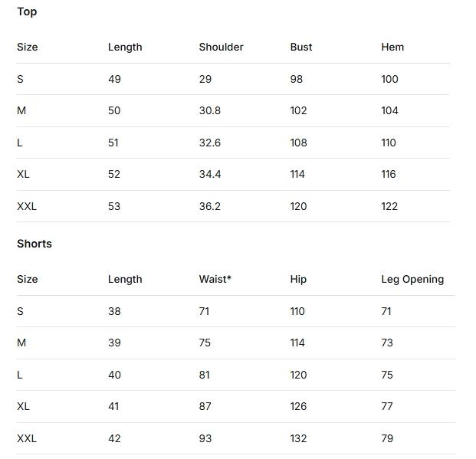This screenshot has width=476, height=459.
Task: Click the Waist* column header
Action: coord(215,279)
